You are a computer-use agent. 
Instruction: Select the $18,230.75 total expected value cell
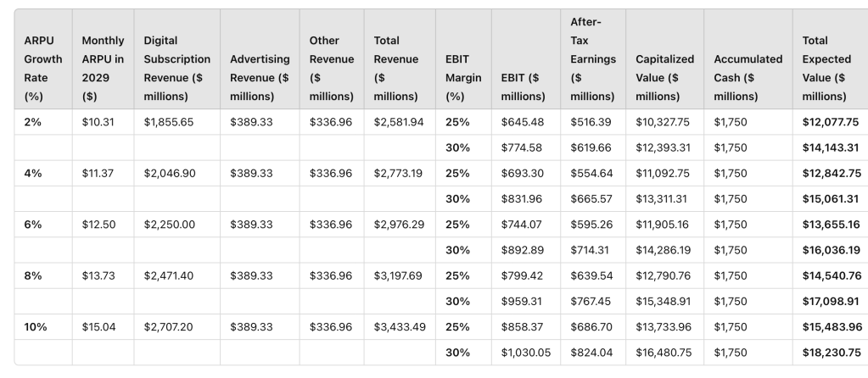tap(832, 352)
